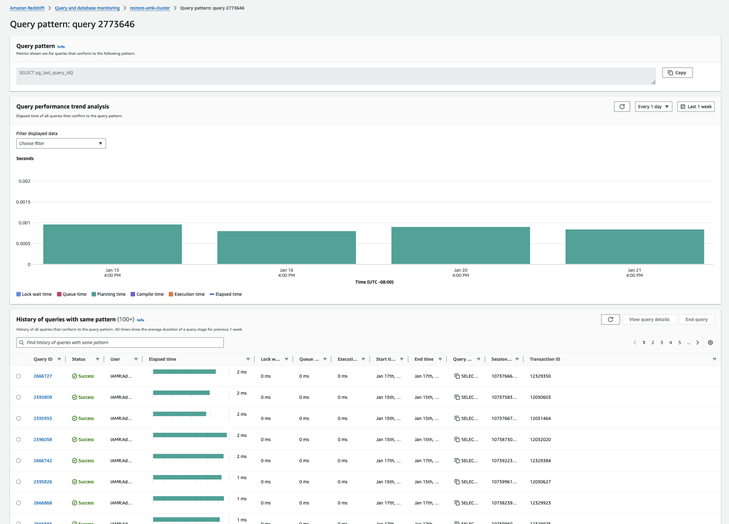Open the Choose filter dropdown
Viewport: 729px width, 524px height.
60,143
